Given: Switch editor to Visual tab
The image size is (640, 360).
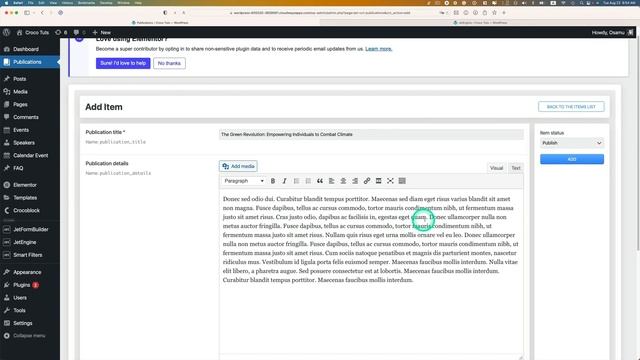Looking at the screenshot, I should 496,168.
